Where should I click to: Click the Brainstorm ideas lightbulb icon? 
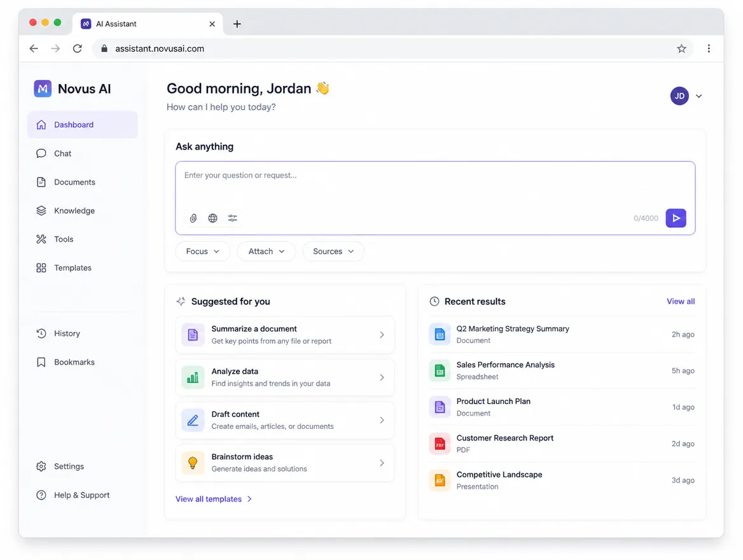193,463
